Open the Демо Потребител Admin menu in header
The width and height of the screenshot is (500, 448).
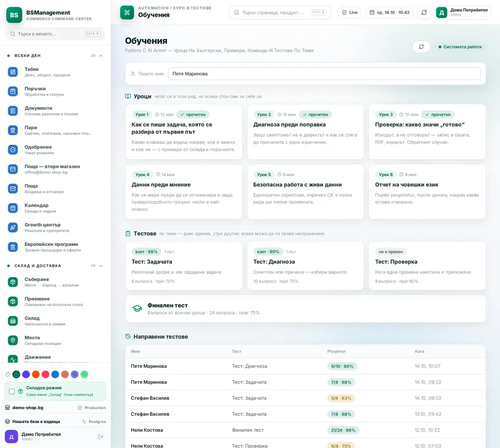(x=463, y=13)
